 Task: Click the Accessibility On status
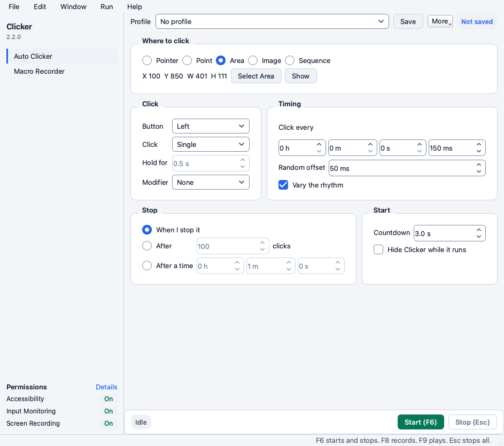point(108,399)
